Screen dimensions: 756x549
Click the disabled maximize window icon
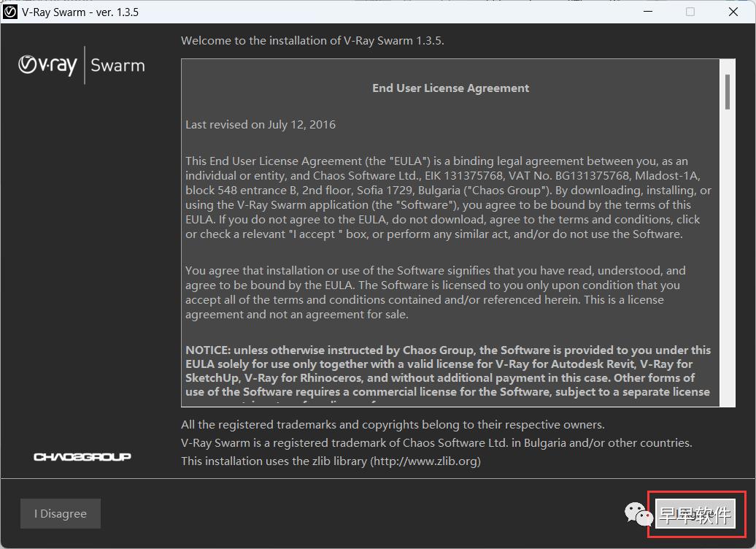point(690,12)
